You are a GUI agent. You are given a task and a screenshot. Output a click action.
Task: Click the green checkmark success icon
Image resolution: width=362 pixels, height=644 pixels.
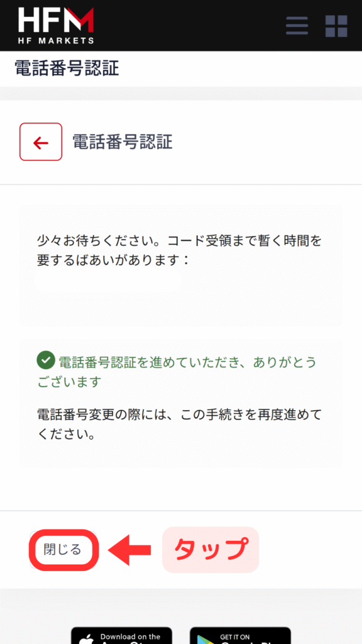point(45,360)
